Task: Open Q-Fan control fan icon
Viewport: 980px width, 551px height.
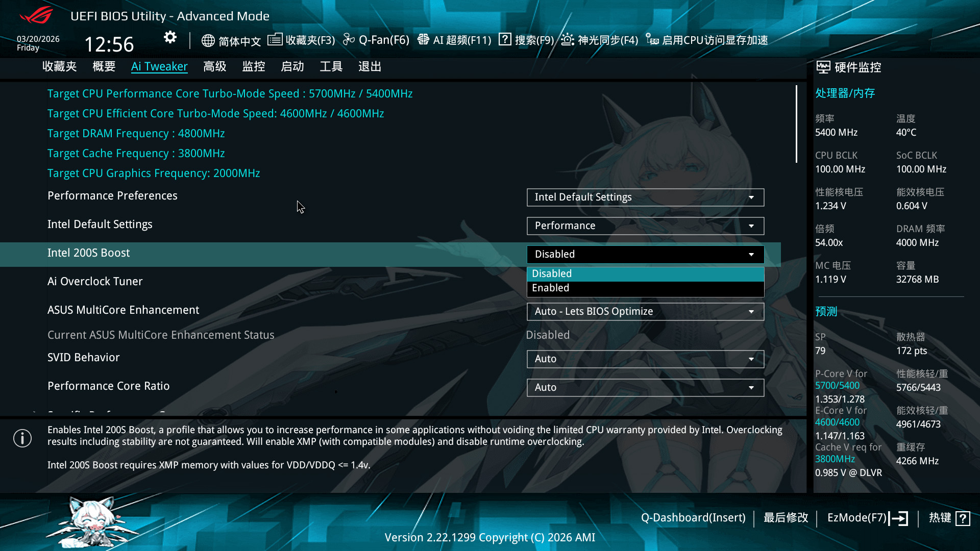Action: [x=349, y=39]
